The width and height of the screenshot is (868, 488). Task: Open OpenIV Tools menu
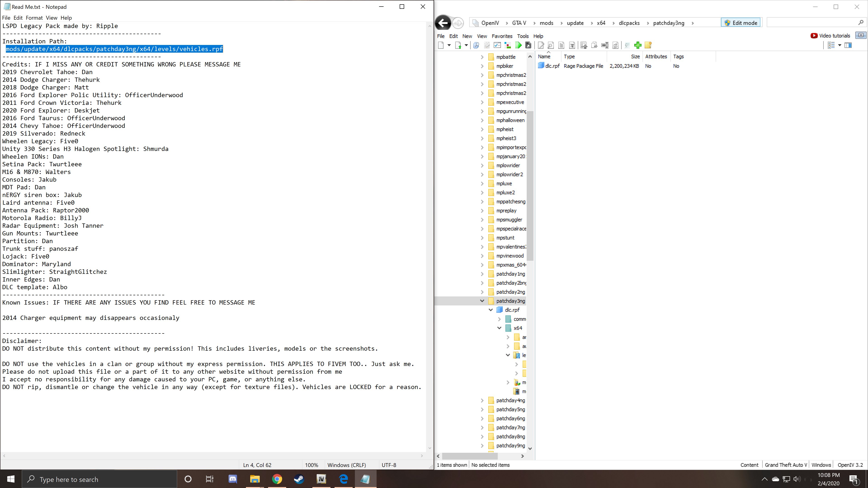(x=523, y=36)
